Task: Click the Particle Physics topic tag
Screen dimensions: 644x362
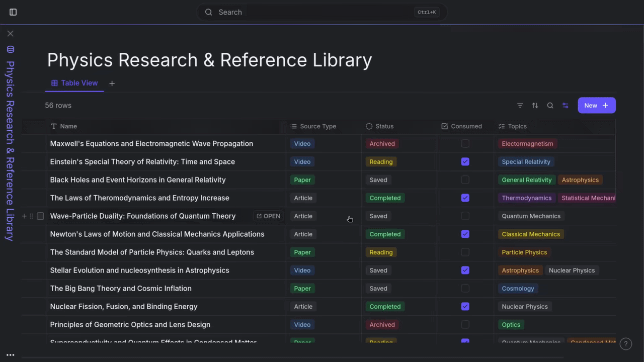Action: [524, 252]
